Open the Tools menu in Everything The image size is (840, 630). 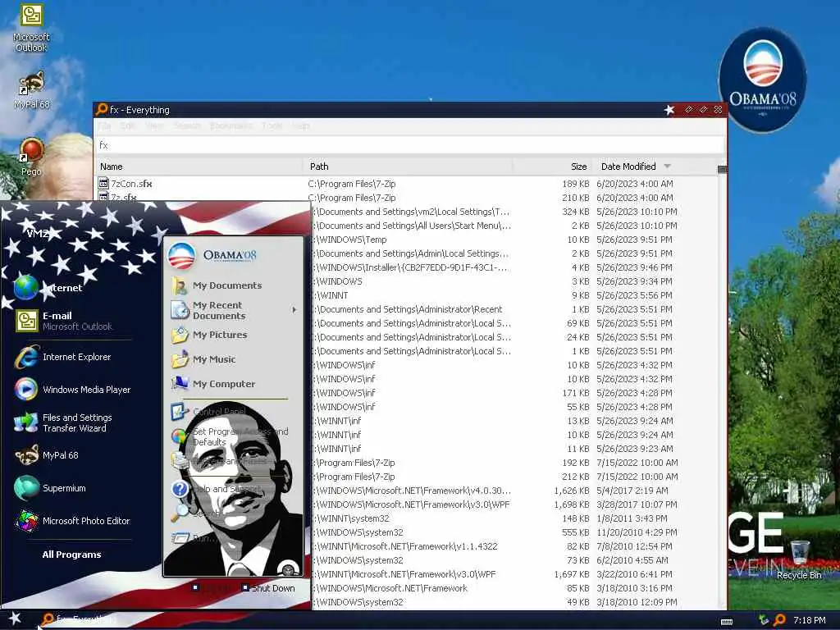[272, 126]
